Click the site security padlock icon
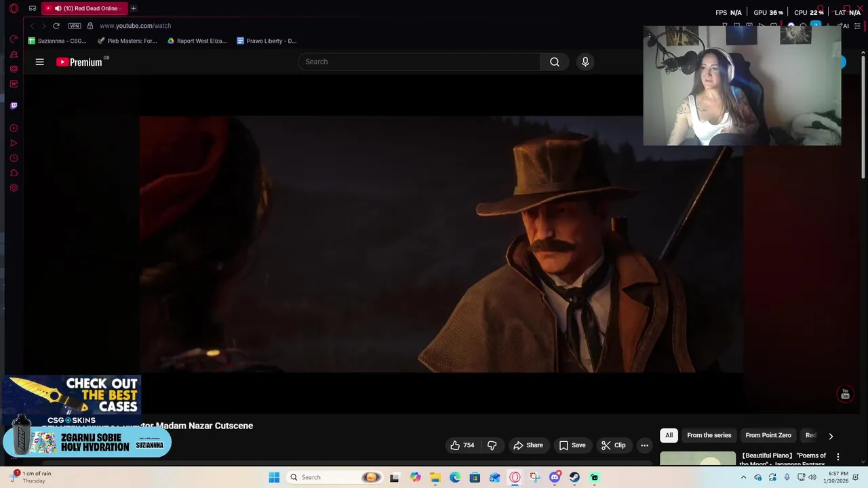The width and height of the screenshot is (868, 488). (90, 26)
